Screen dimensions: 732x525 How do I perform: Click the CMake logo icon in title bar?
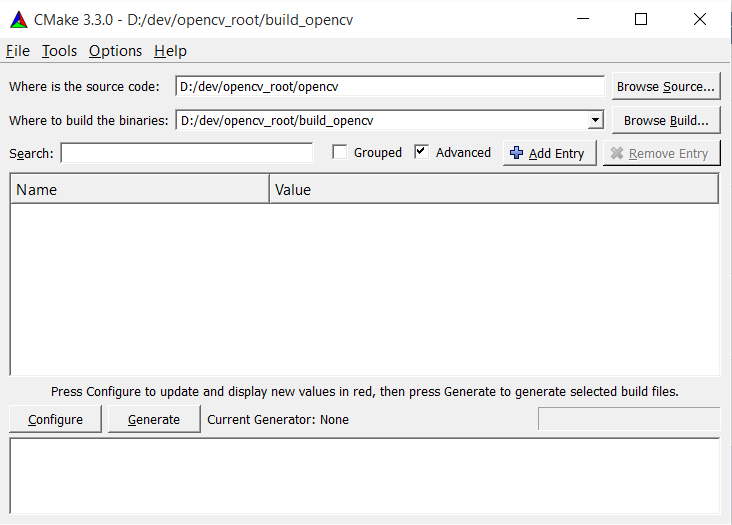[19, 20]
